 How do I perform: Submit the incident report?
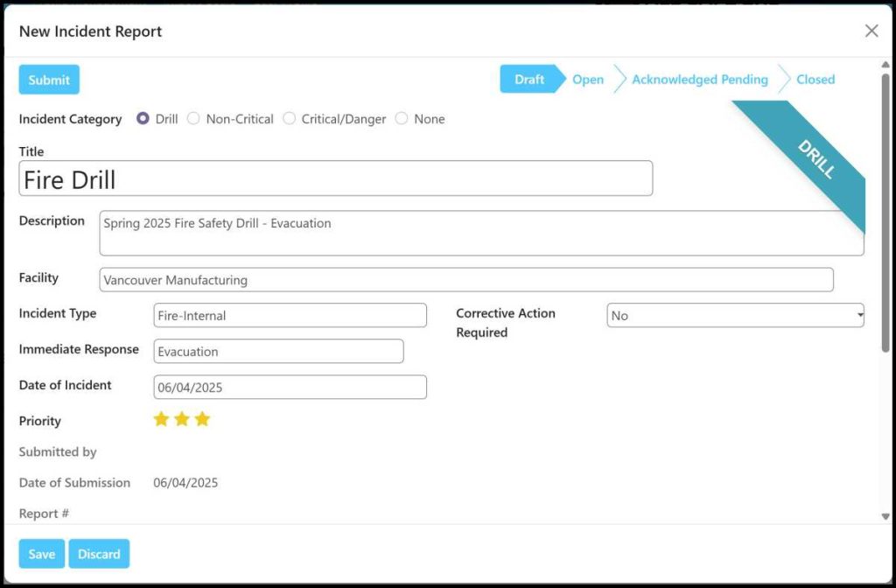click(49, 80)
